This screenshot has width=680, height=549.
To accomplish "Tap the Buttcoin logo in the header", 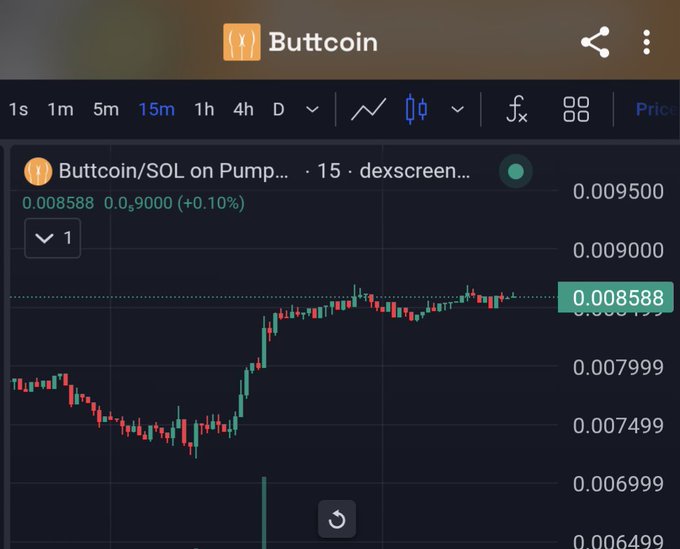I will (242, 42).
